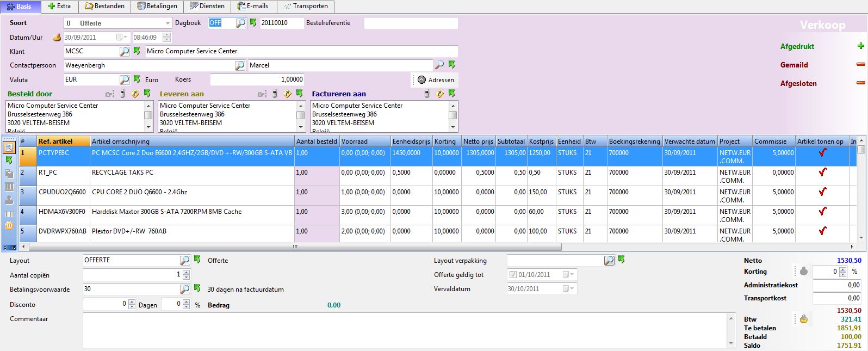The image size is (868, 351).
Task: Open the Betalingen tab
Action: (157, 7)
